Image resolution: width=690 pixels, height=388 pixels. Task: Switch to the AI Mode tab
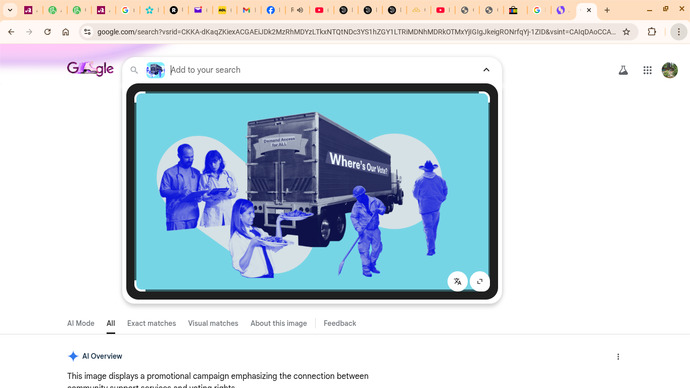(x=81, y=323)
